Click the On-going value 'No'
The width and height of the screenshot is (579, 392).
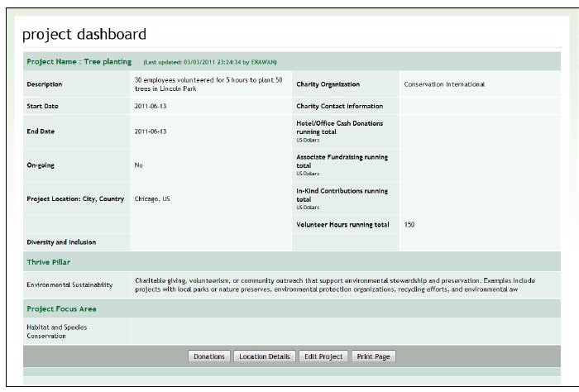point(139,165)
